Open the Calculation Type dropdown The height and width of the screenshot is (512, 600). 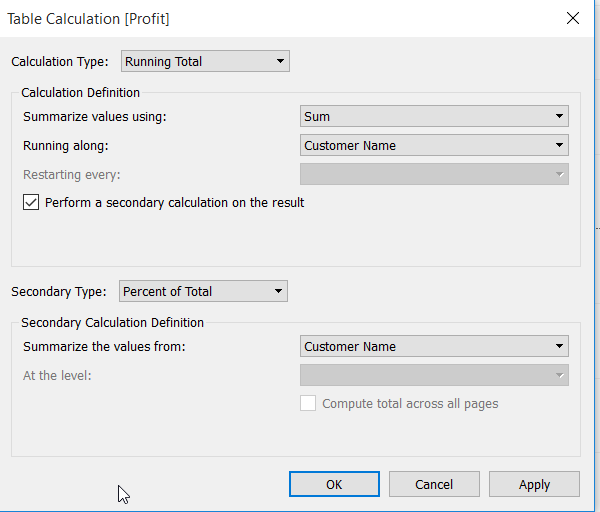[x=205, y=61]
